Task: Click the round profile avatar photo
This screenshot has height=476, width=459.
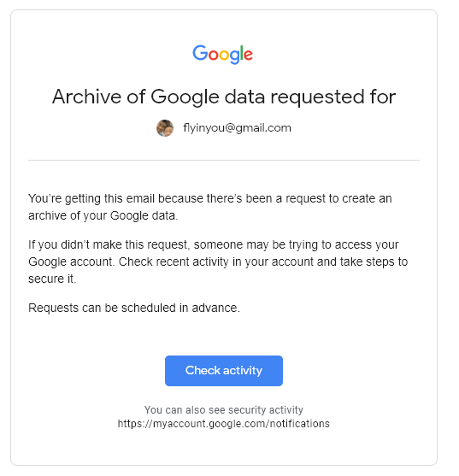Action: pyautogui.click(x=165, y=128)
